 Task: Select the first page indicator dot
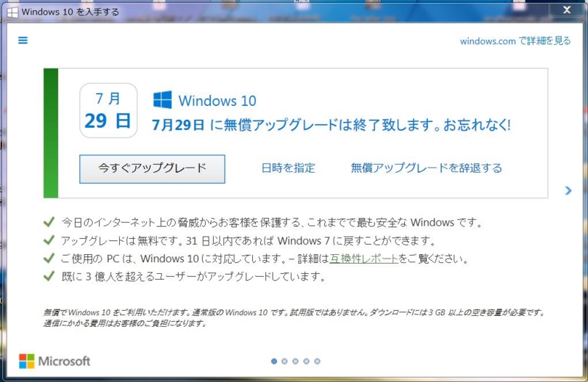pos(274,361)
